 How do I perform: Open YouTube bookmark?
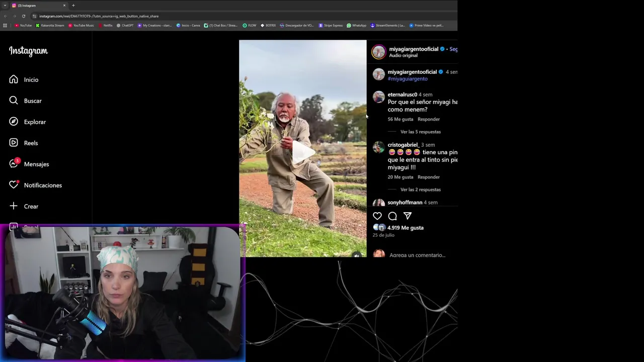click(23, 25)
